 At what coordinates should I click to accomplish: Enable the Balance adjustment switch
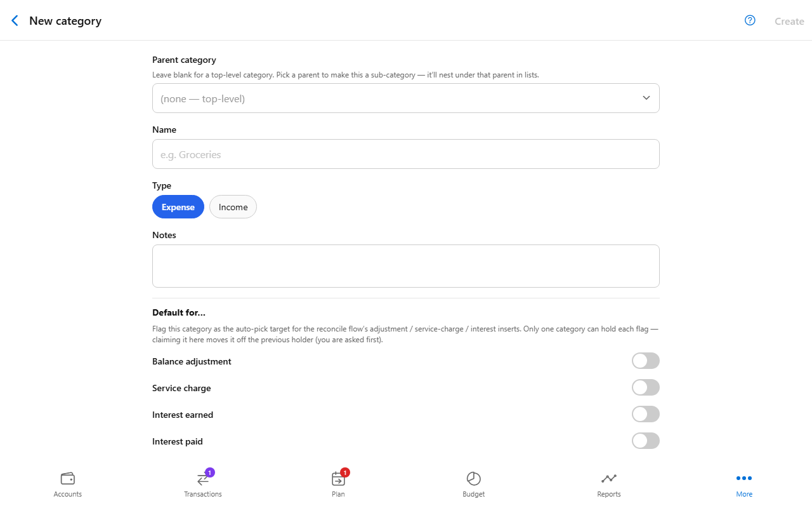point(646,361)
